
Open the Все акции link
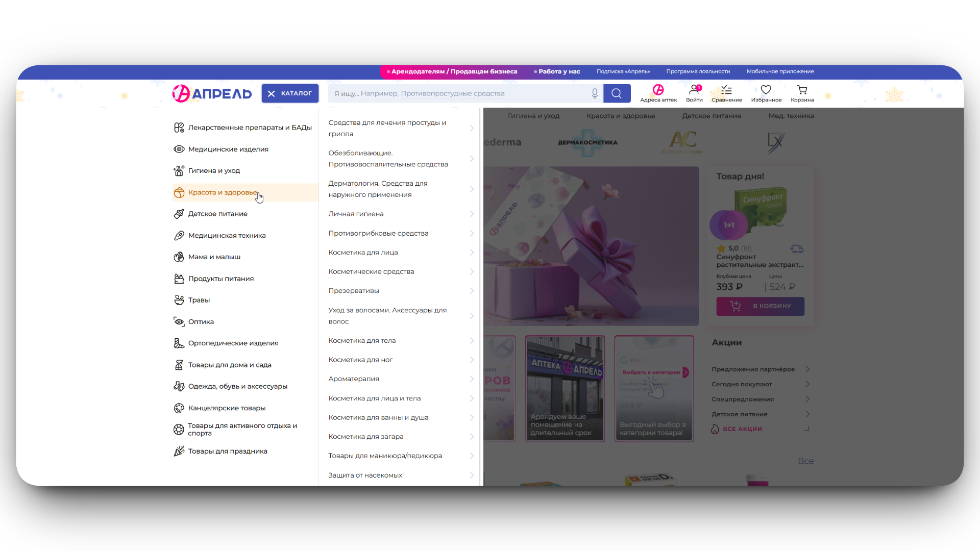pyautogui.click(x=742, y=429)
